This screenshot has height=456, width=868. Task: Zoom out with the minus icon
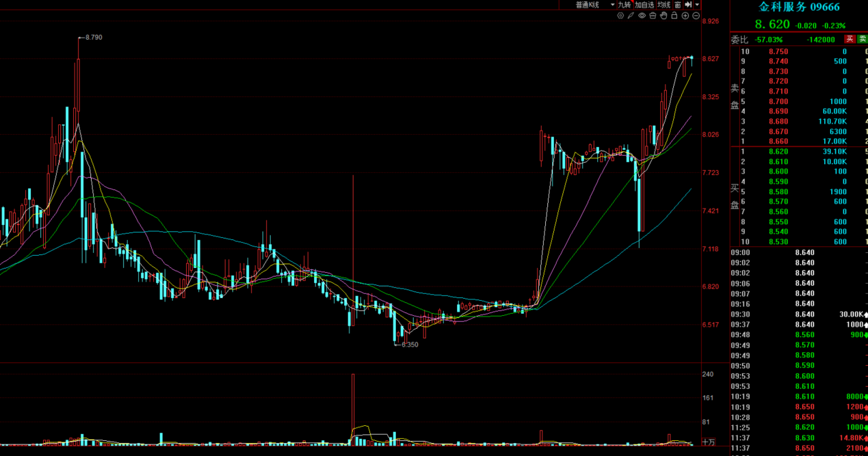[x=696, y=16]
